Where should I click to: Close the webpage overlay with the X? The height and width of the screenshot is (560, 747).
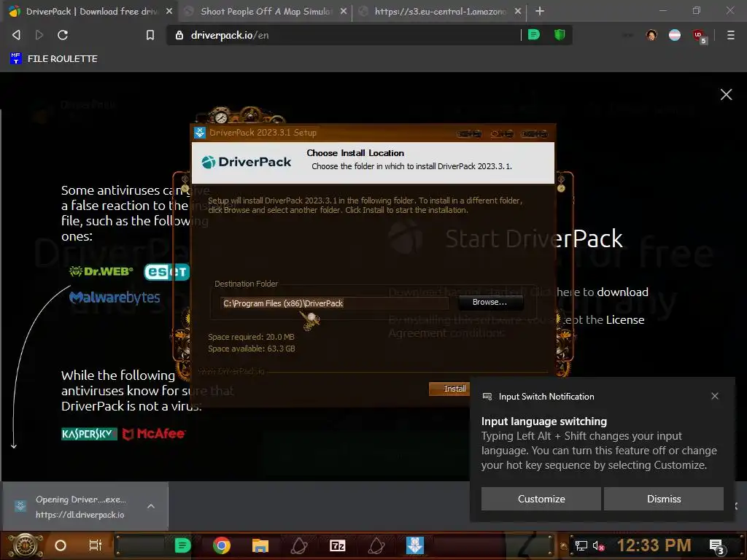(726, 94)
